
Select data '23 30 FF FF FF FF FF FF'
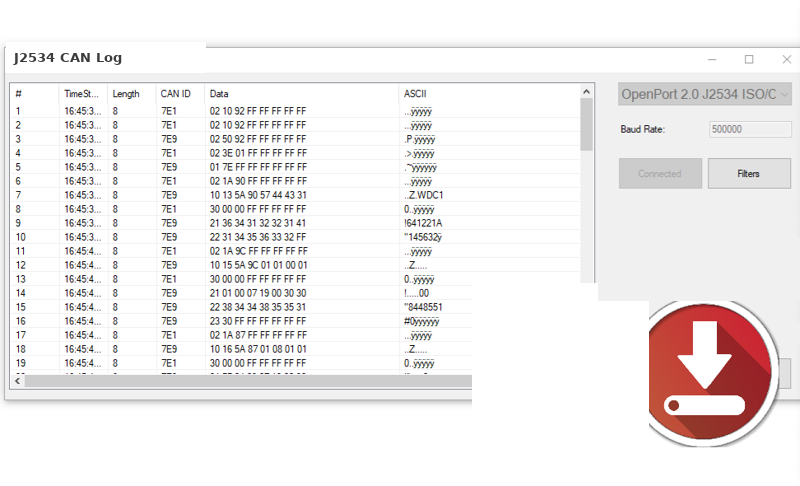pos(258,321)
